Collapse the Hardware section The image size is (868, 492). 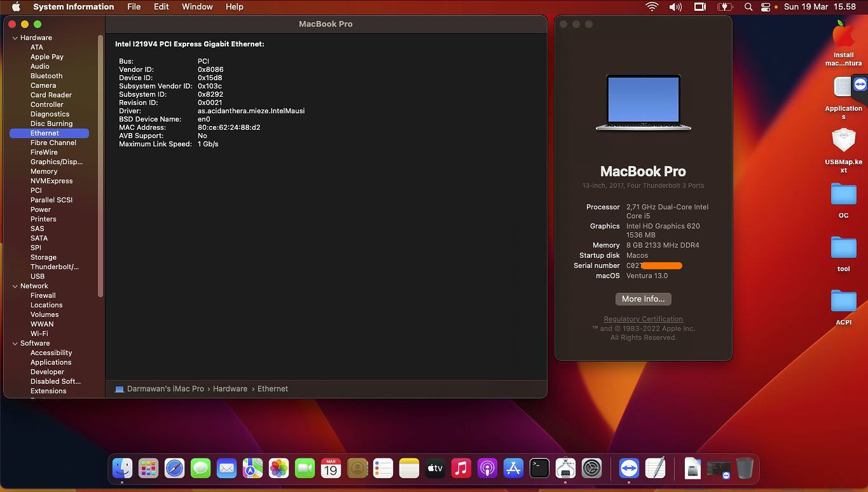tap(15, 38)
